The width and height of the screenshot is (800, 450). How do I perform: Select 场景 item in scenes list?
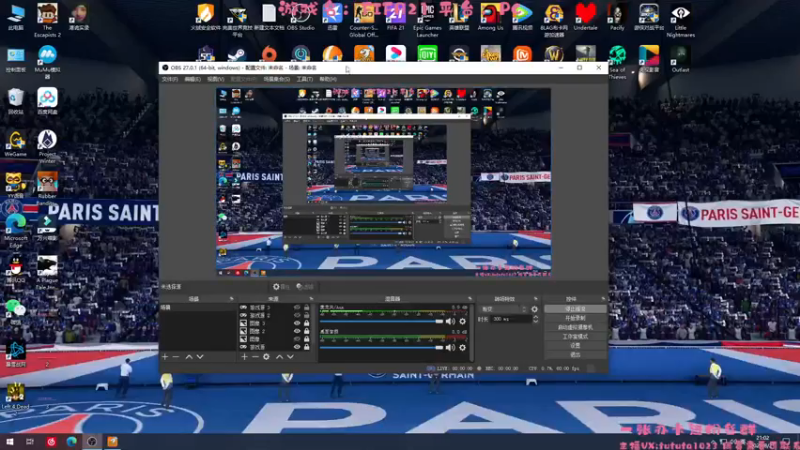[198, 308]
